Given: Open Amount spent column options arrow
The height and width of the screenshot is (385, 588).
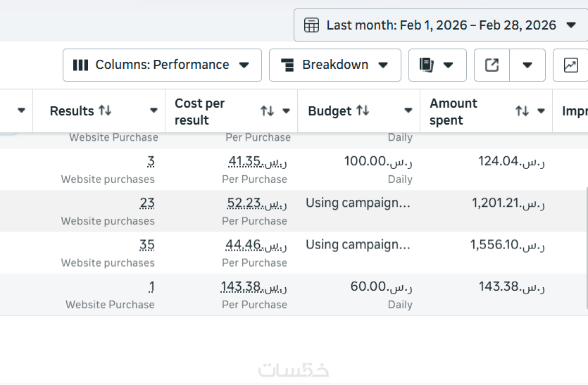Looking at the screenshot, I should 541,111.
